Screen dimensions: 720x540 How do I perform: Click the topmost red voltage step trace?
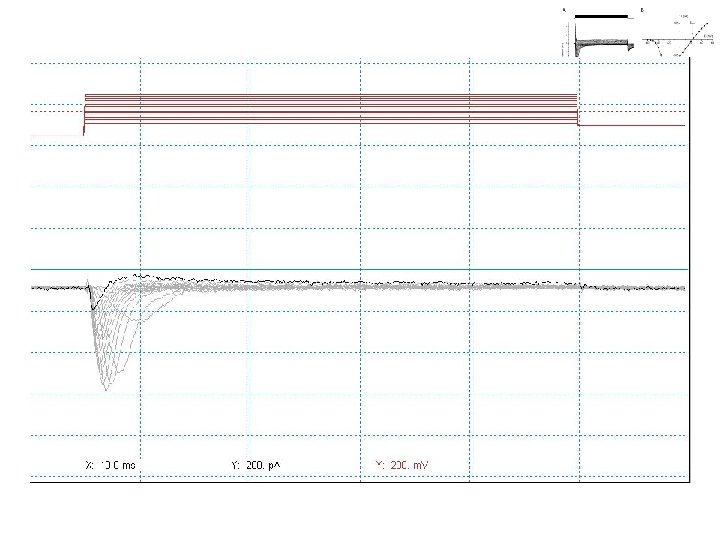[331, 95]
